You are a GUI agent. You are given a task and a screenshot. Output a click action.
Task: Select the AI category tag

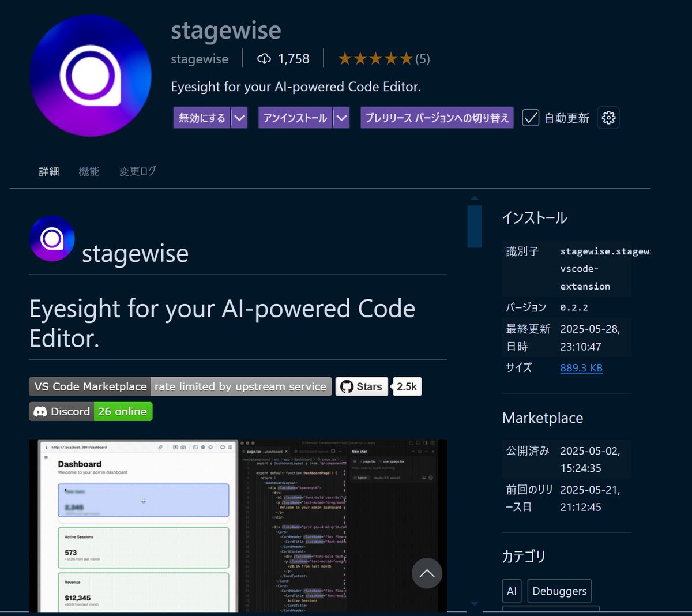point(512,591)
